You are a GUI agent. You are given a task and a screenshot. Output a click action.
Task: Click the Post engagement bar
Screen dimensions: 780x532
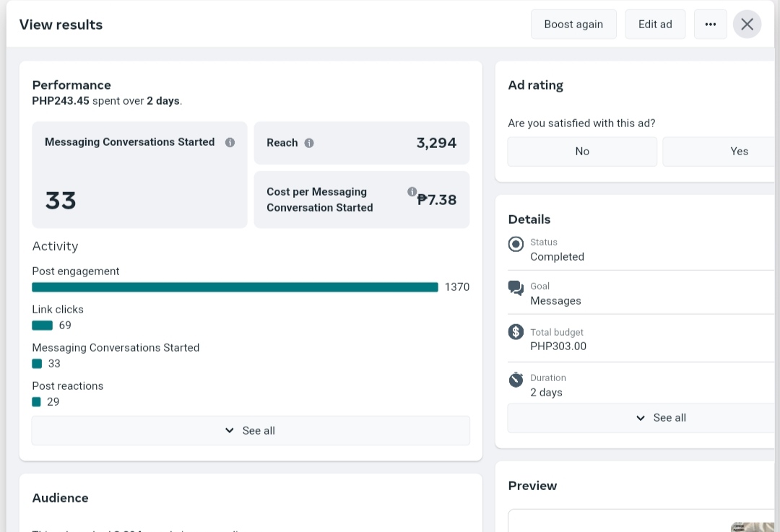coord(235,287)
